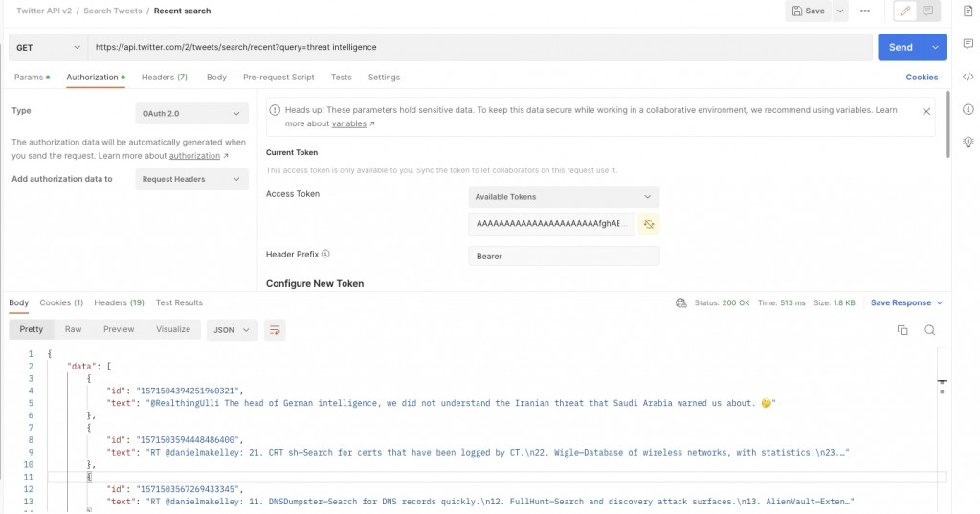980x514 pixels.
Task: Click the network globe icon near Status
Action: [x=681, y=303]
